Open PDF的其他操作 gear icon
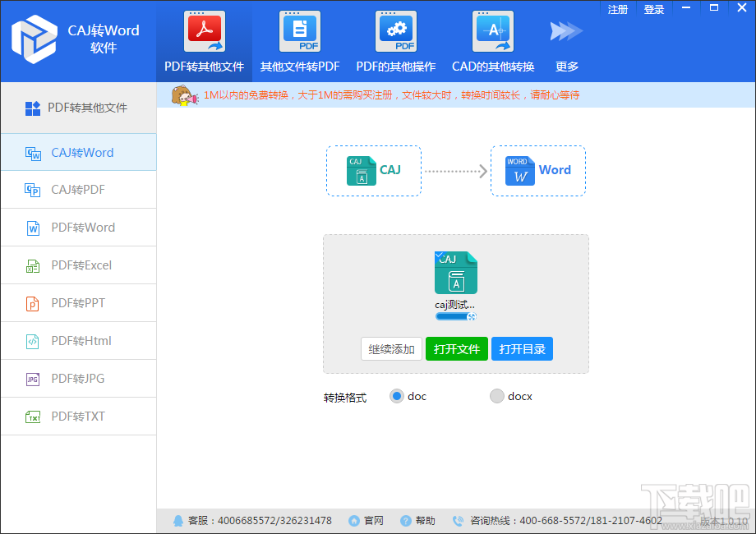The height and width of the screenshot is (534, 756). point(396,31)
